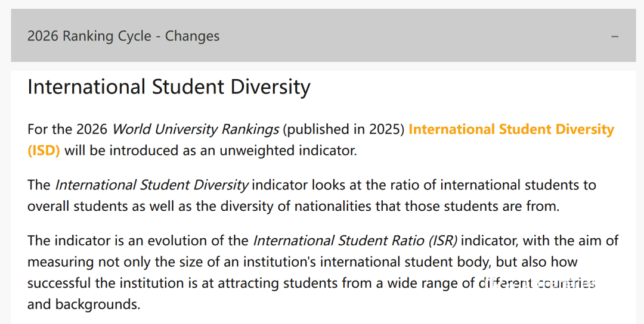Image resolution: width=644 pixels, height=324 pixels.
Task: Open the orange International Student Diversity link
Action: click(512, 129)
